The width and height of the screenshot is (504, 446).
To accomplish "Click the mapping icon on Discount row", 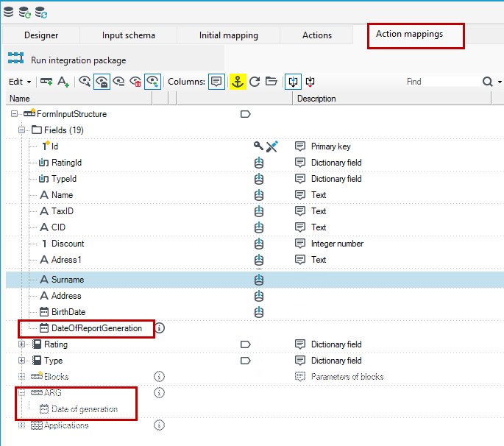I will click(259, 244).
